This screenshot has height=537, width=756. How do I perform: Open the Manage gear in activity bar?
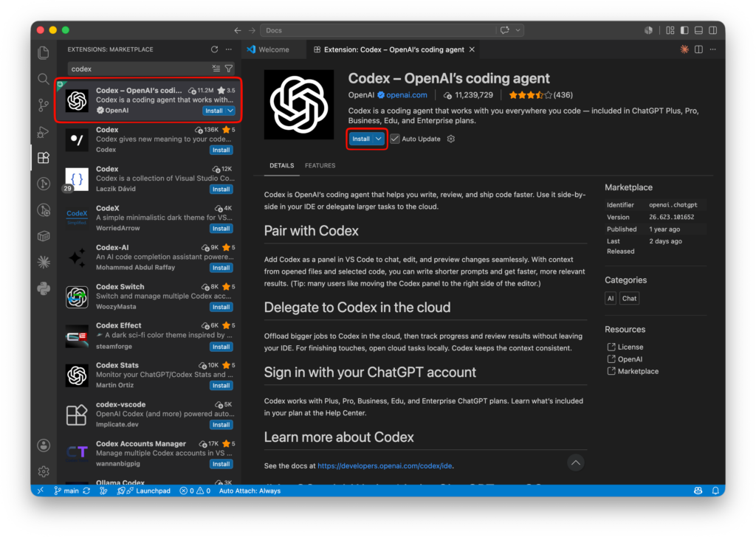click(x=44, y=471)
